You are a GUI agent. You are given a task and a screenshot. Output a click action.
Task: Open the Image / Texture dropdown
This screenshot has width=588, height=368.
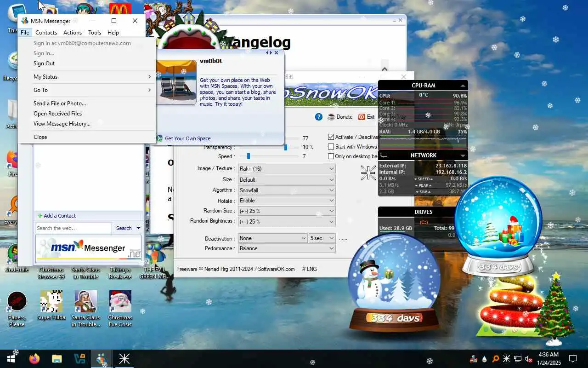[287, 169]
